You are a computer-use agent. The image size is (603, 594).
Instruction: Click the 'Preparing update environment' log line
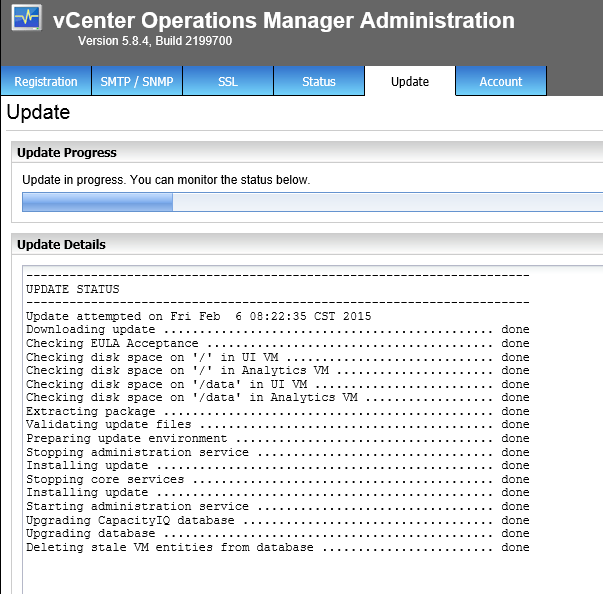point(278,438)
